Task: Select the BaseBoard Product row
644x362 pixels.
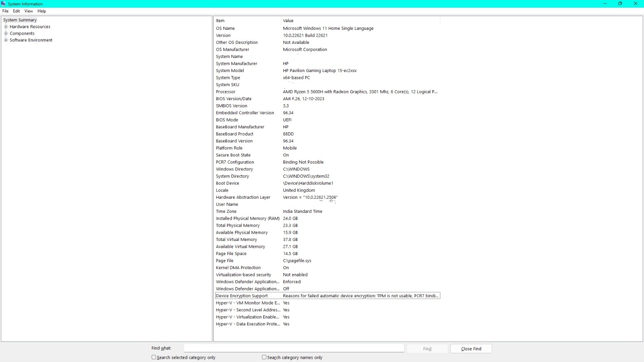Action: pos(327,134)
